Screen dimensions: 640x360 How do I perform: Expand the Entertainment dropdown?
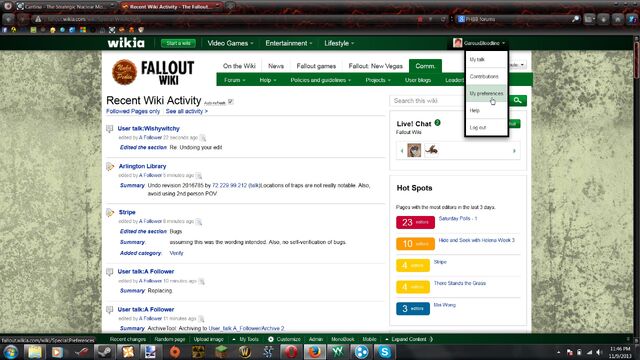tap(289, 43)
